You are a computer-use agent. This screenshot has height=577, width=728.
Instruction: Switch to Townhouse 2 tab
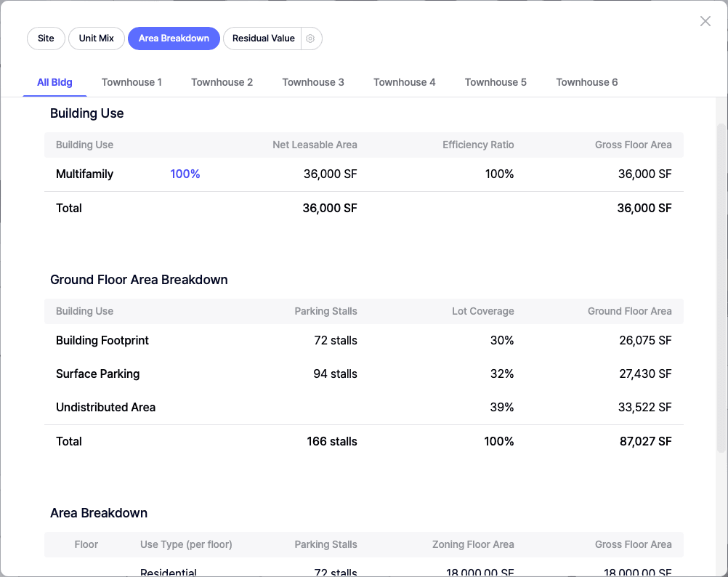(222, 82)
